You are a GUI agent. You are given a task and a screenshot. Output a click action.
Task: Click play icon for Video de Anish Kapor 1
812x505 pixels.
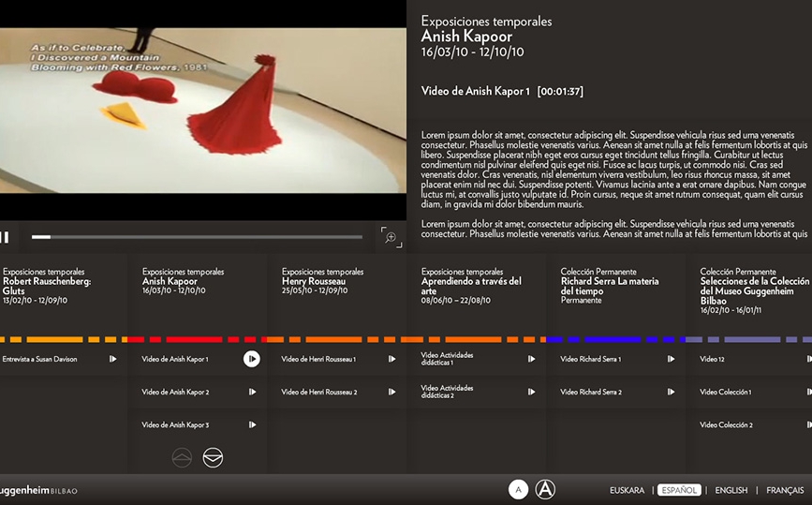(252, 359)
